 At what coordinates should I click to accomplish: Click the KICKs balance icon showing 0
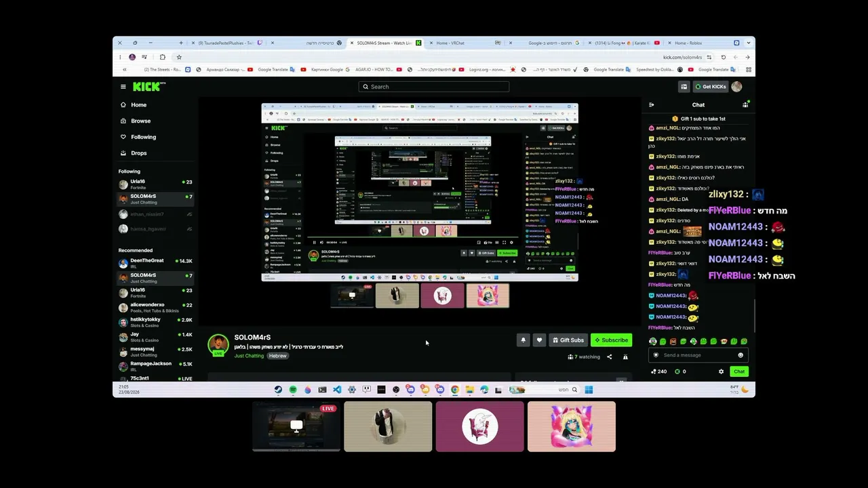coord(680,371)
